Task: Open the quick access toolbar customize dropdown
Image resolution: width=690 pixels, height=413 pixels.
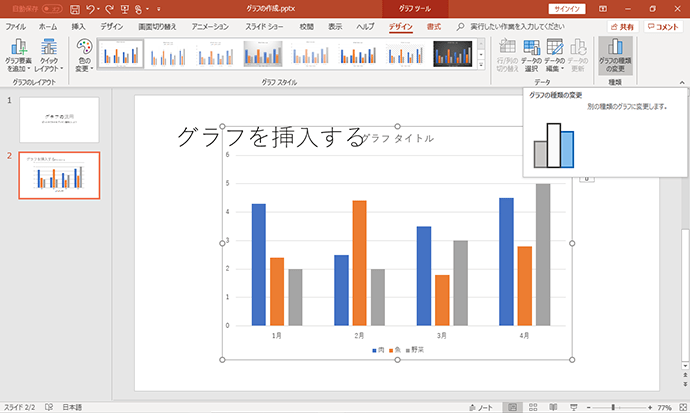Action: [x=159, y=9]
